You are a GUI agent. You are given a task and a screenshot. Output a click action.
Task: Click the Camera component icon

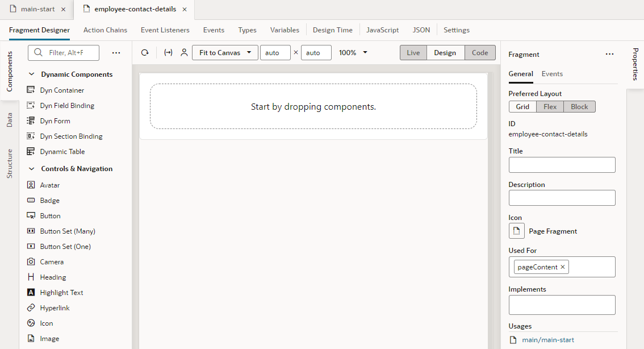click(x=31, y=261)
